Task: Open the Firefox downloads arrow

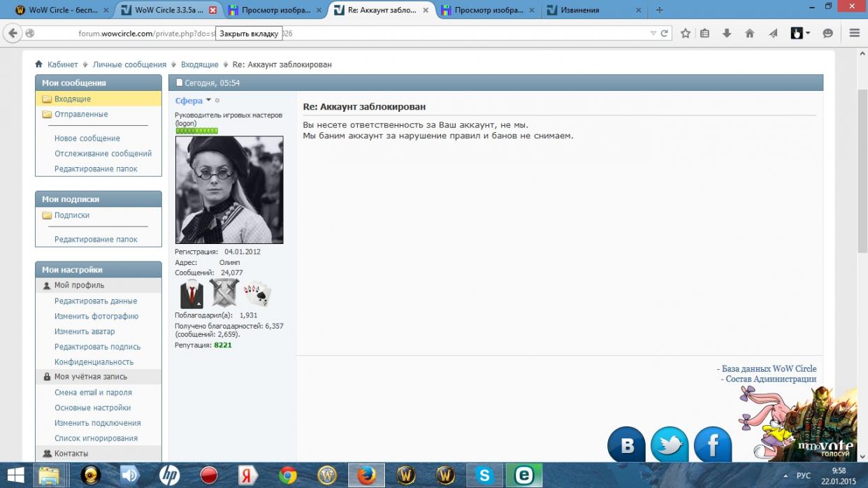Action: click(x=727, y=33)
